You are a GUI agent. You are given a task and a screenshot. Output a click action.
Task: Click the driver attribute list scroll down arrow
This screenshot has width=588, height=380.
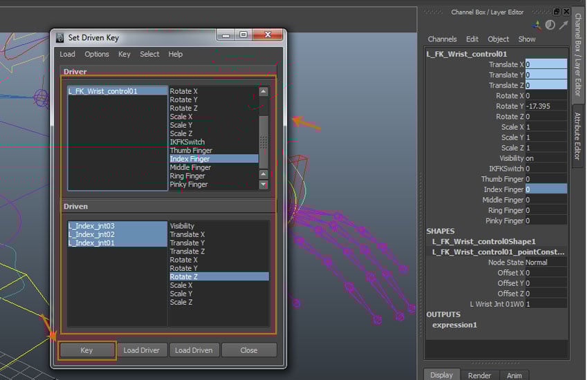[264, 184]
